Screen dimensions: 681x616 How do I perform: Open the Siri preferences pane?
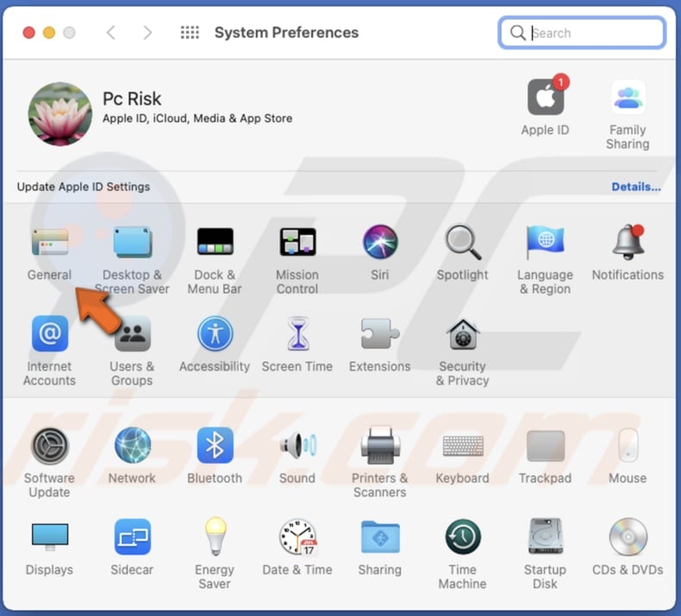[x=380, y=242]
